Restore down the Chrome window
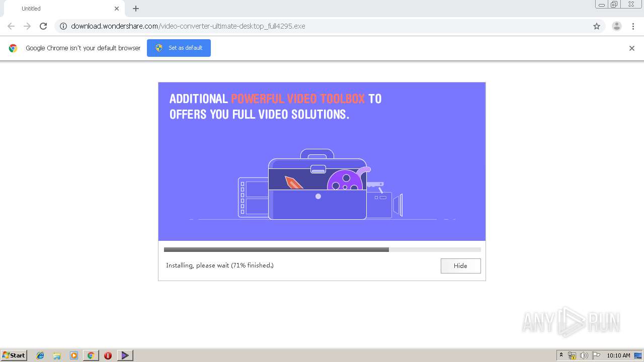 coord(614,5)
